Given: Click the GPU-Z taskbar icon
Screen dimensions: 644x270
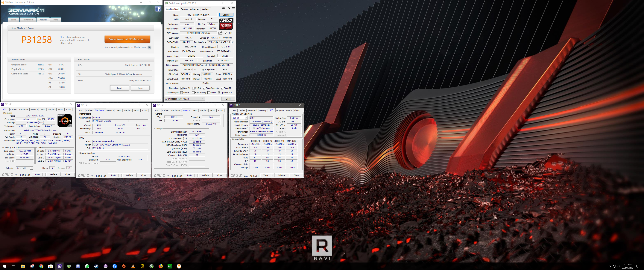Looking at the screenshot, I should point(69,266).
